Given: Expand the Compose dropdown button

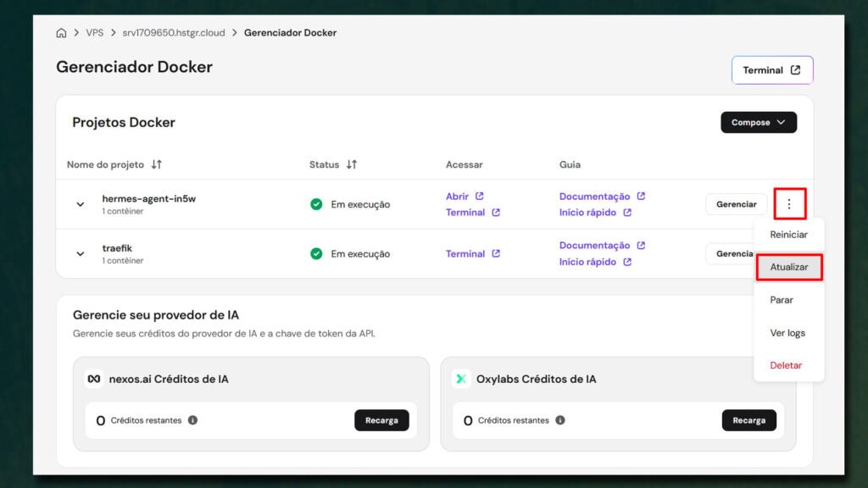Looking at the screenshot, I should [759, 122].
